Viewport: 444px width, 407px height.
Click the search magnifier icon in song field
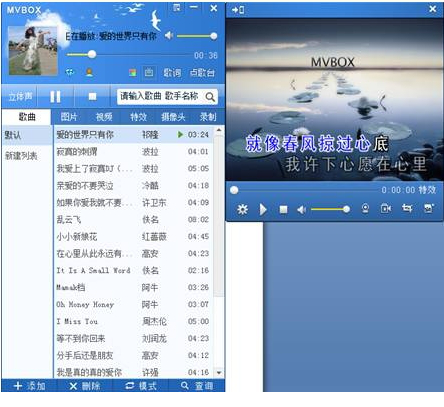(210, 97)
